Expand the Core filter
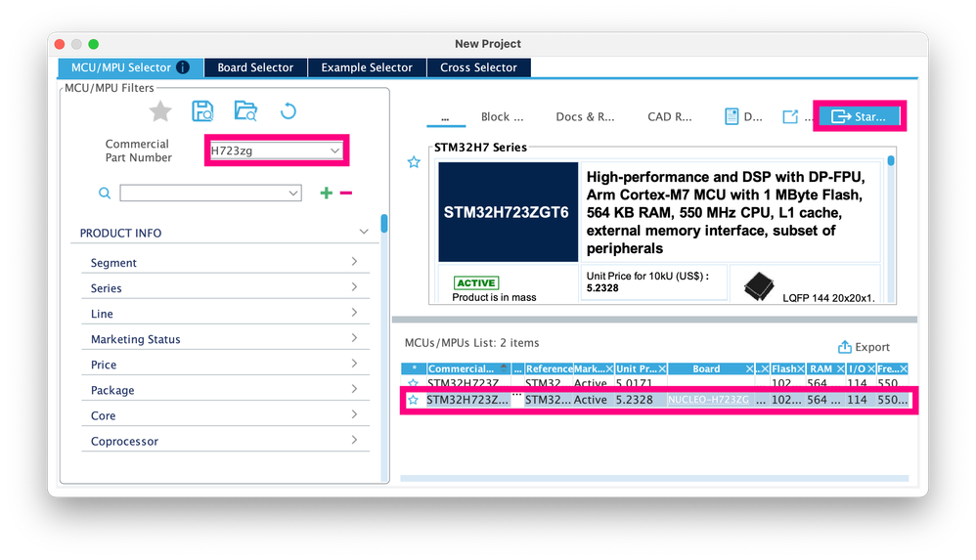 point(354,414)
